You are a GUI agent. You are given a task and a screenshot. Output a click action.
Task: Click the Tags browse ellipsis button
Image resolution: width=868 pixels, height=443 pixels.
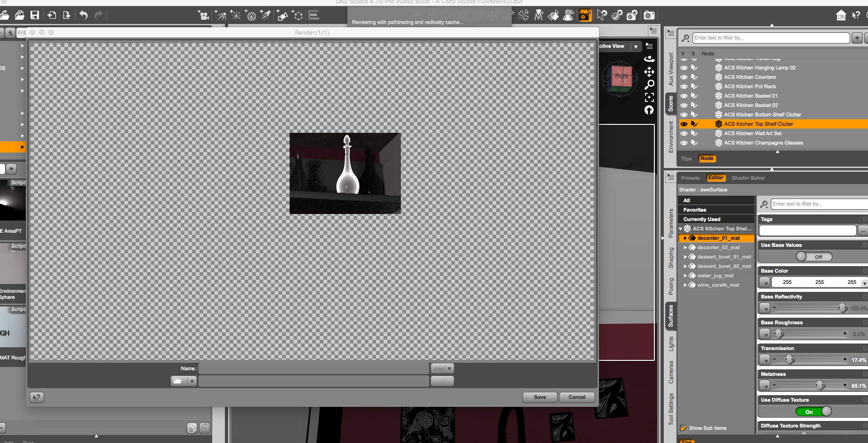(863, 230)
